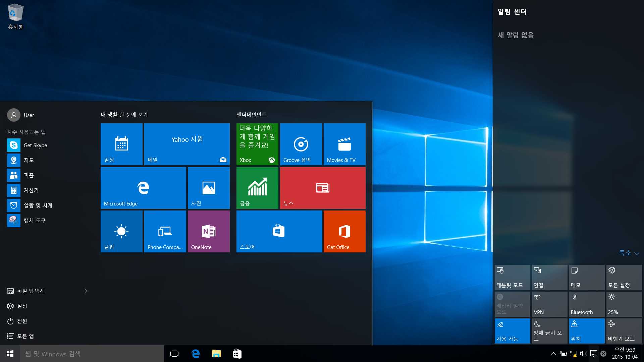Click the network icon in system tray
Screen dimensions: 644x362
pyautogui.click(x=574, y=354)
